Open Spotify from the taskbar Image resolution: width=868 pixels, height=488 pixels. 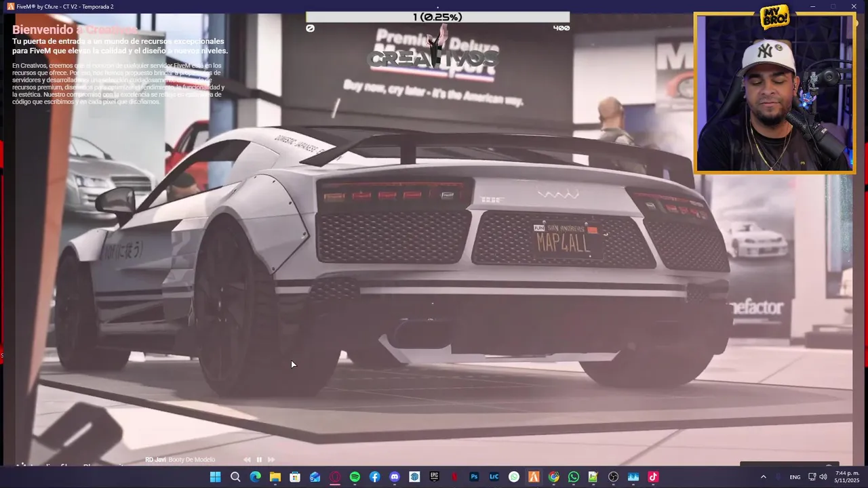click(355, 477)
